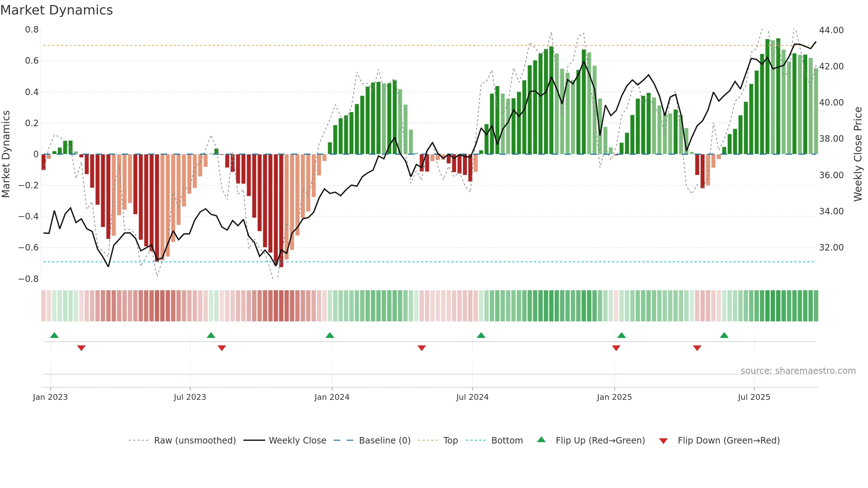Toggle the Baseline (0) legend entry

coord(372,441)
